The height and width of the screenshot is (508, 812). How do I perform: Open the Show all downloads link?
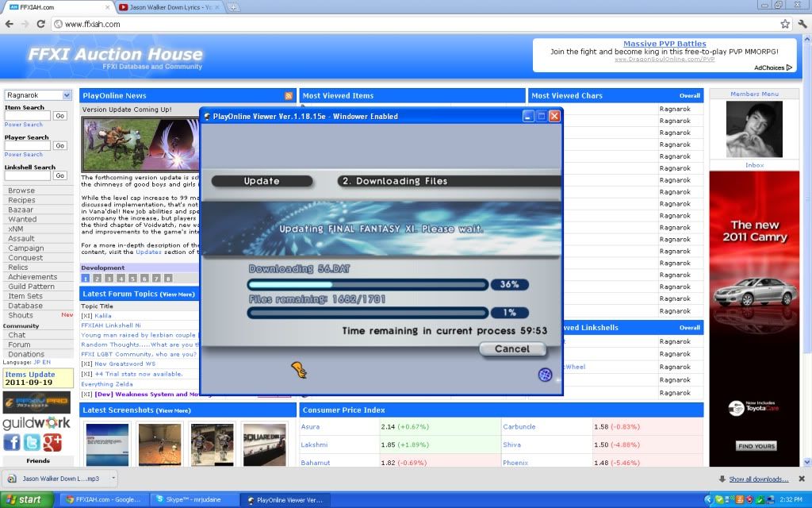[x=758, y=479]
